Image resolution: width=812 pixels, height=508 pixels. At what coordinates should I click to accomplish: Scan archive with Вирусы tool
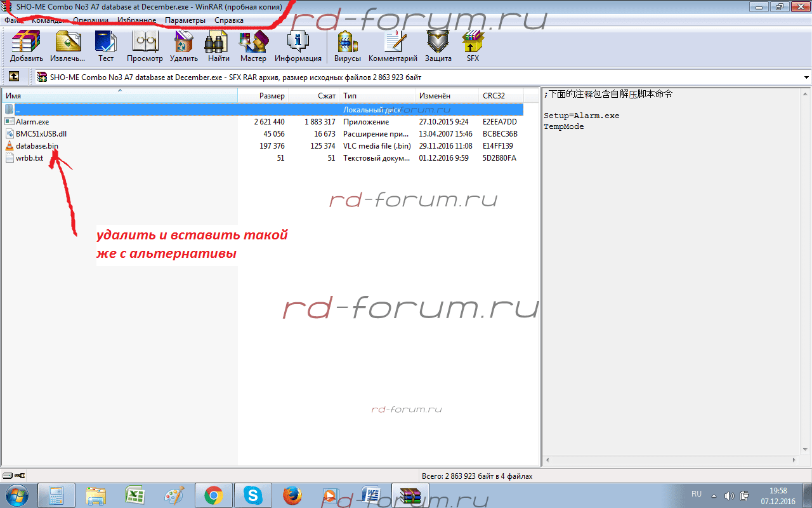348,46
